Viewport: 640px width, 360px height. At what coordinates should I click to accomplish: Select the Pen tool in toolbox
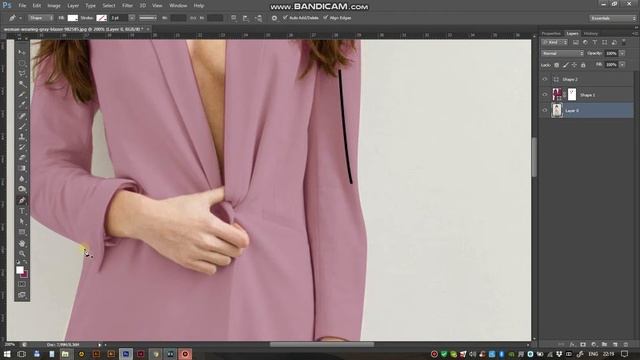[22, 200]
